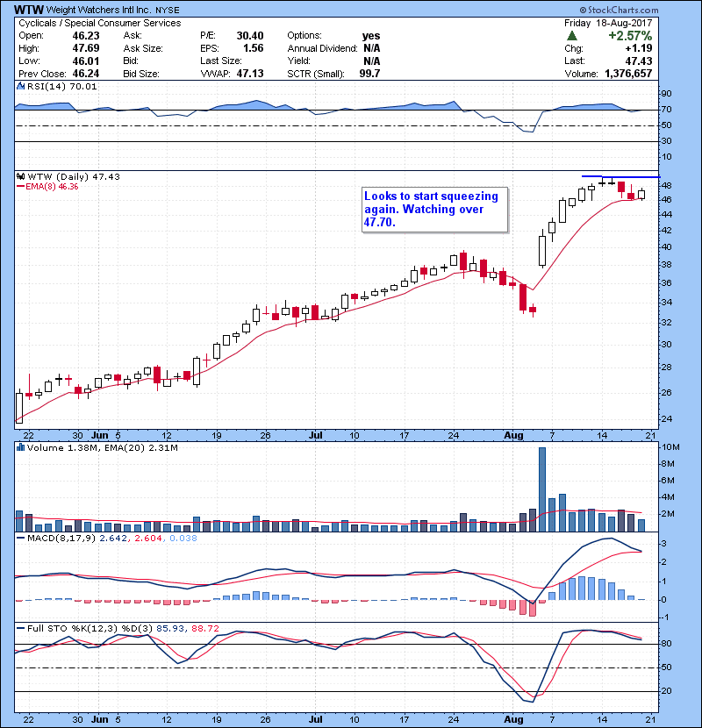Click the 80 level on stochastic axis

[x=666, y=644]
